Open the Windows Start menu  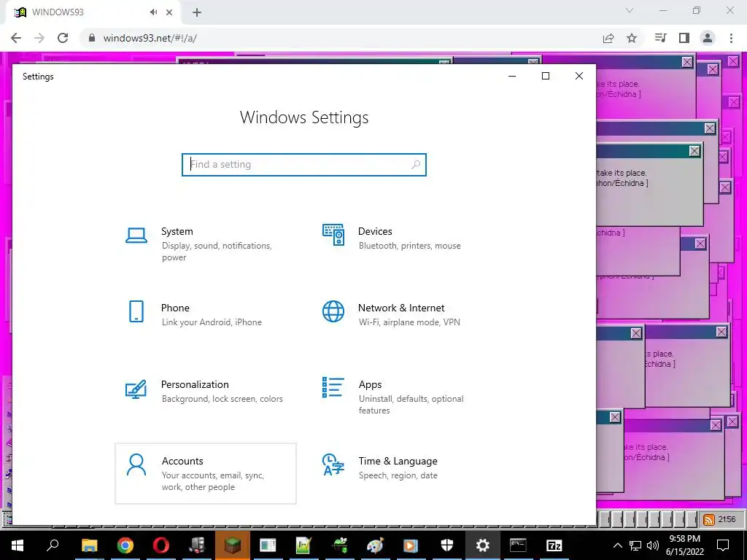pyautogui.click(x=18, y=545)
